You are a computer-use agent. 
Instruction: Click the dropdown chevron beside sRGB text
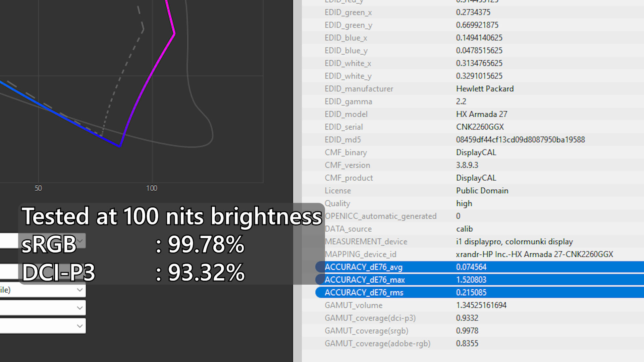pyautogui.click(x=80, y=241)
